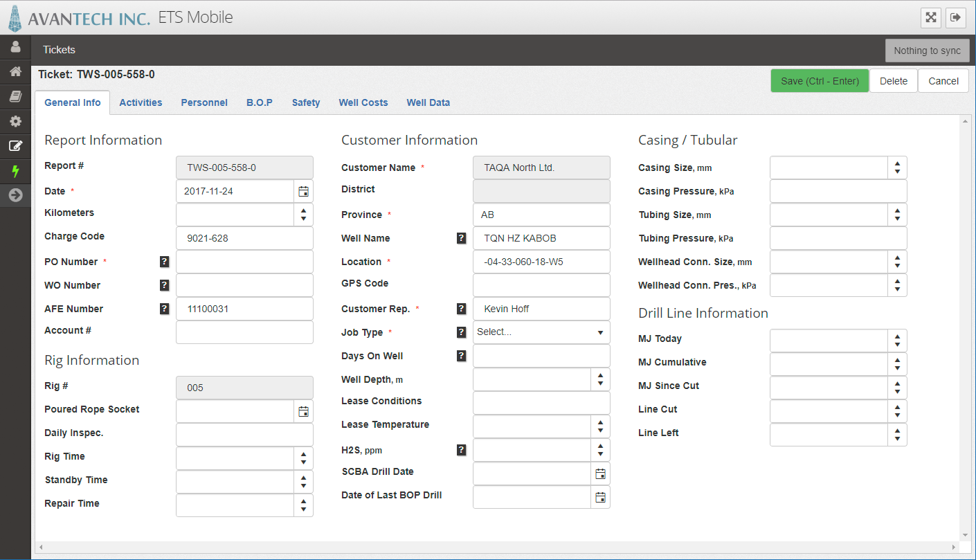Click the arrow circle sidebar icon
Screen dimensions: 976x560
[x=15, y=195]
